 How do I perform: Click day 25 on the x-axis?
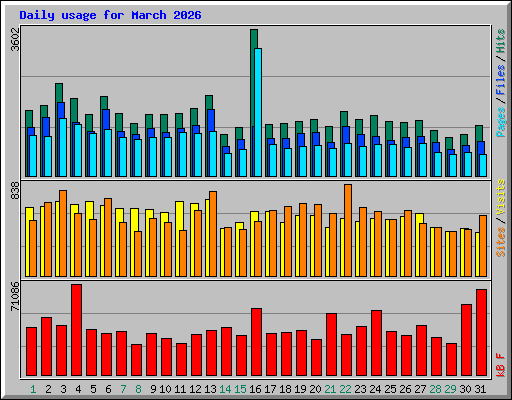coord(390,389)
